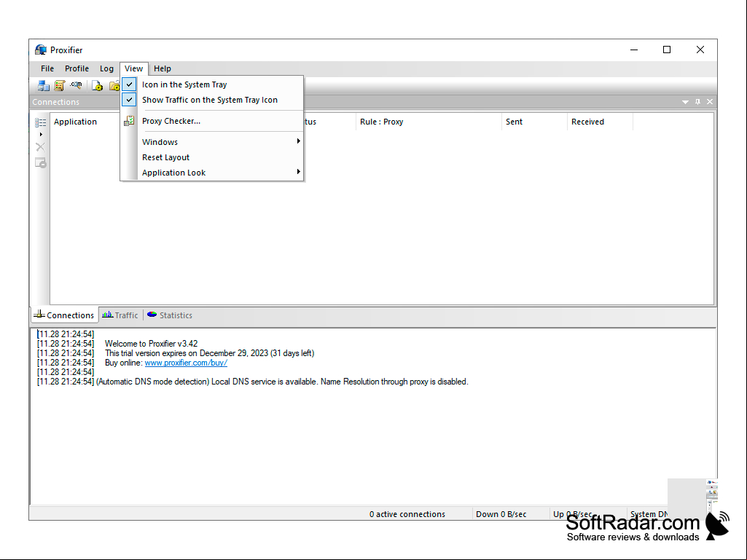
Task: Pin the Connections panel with pushpin icon
Action: (x=698, y=101)
